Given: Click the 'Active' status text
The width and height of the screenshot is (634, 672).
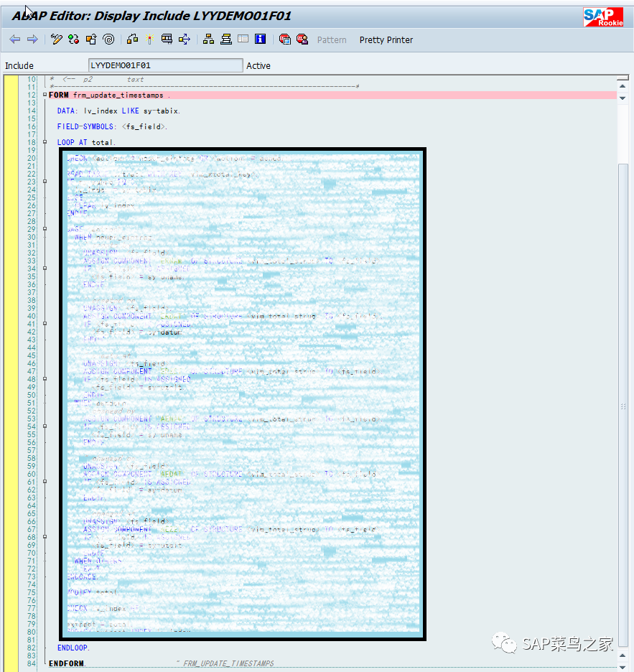Looking at the screenshot, I should click(x=258, y=66).
